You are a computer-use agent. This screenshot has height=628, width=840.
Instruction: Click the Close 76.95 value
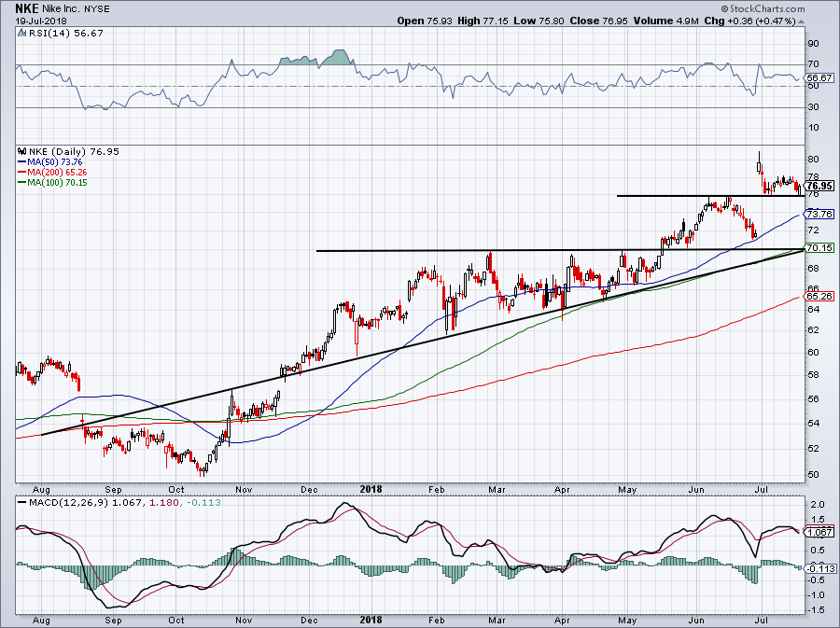coord(598,21)
